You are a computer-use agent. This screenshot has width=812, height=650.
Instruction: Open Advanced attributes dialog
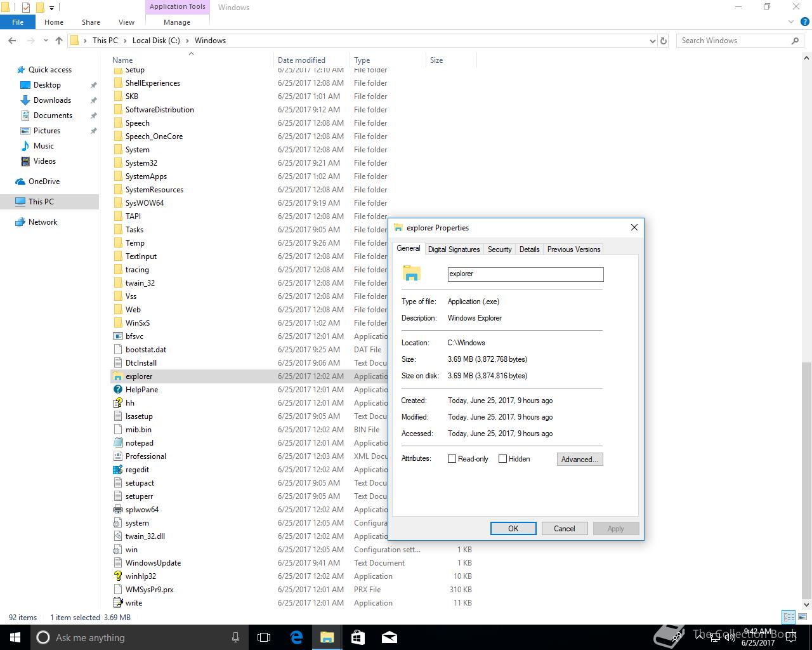pos(580,459)
